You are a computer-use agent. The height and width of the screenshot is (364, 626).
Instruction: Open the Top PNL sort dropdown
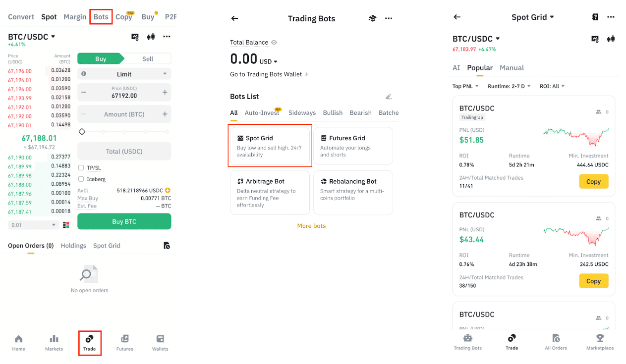[465, 86]
